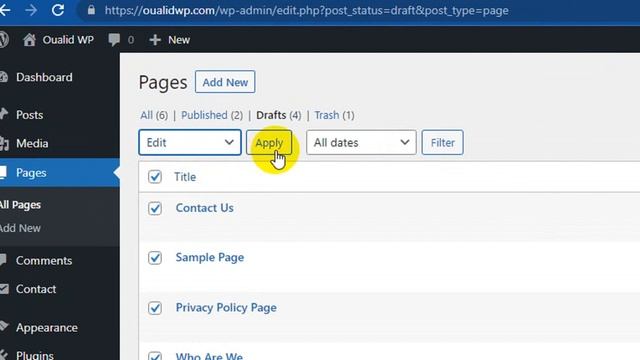Open the Sample Page link

tap(210, 258)
